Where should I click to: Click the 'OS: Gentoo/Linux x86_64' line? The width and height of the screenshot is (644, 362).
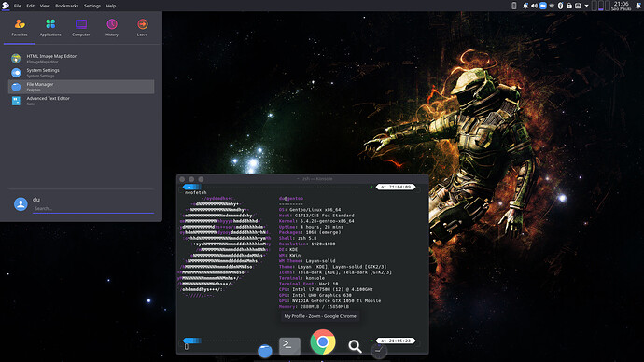tap(310, 210)
